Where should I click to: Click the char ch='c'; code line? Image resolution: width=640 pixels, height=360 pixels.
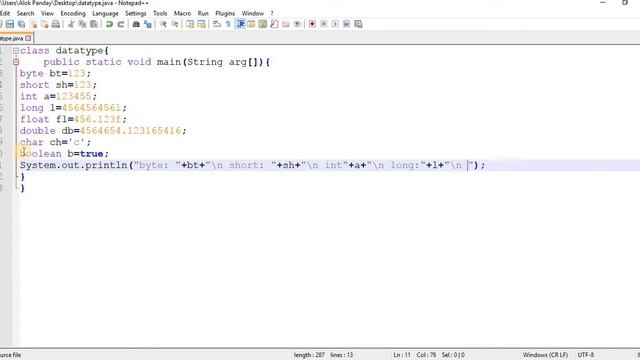(55, 142)
